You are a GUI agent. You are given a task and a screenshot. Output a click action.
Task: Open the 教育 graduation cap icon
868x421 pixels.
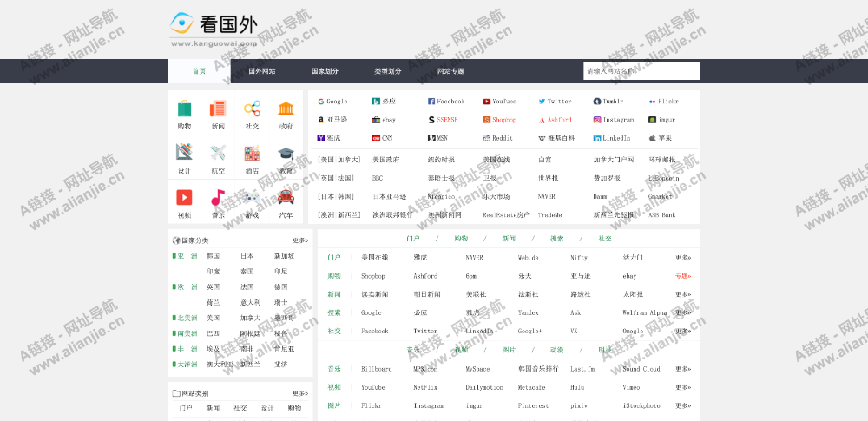(x=286, y=153)
